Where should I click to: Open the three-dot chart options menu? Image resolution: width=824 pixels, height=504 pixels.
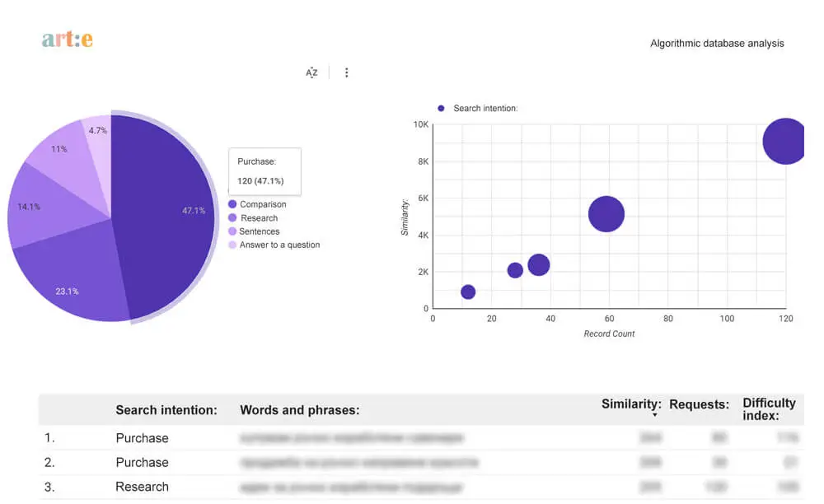[x=347, y=72]
